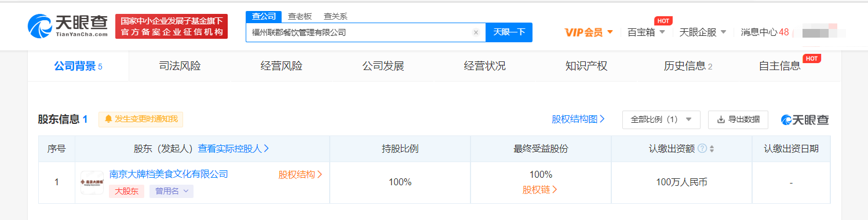This screenshot has height=220, width=868.
Task: Click the 南京大牌档 company logo thumbnail
Action: pyautogui.click(x=92, y=182)
